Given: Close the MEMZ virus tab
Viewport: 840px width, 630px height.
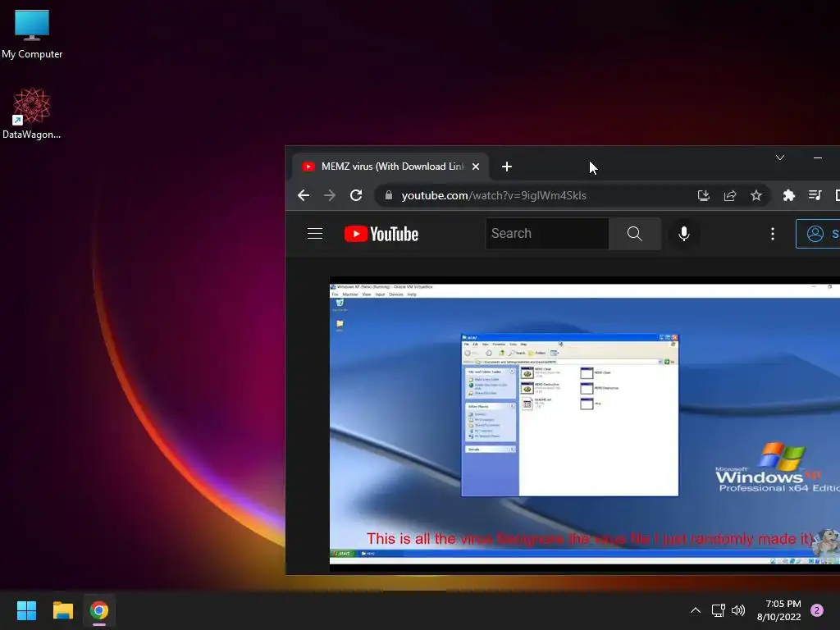Looking at the screenshot, I should coord(476,167).
